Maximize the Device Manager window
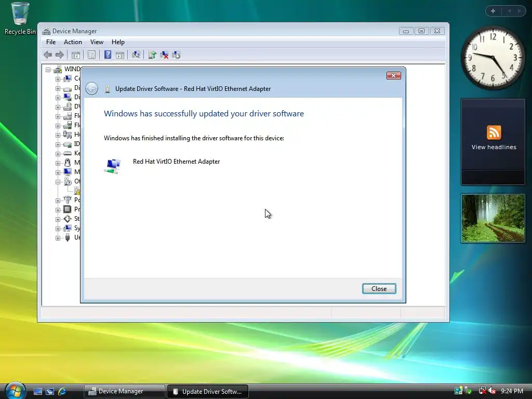The height and width of the screenshot is (399, 532). [x=421, y=31]
